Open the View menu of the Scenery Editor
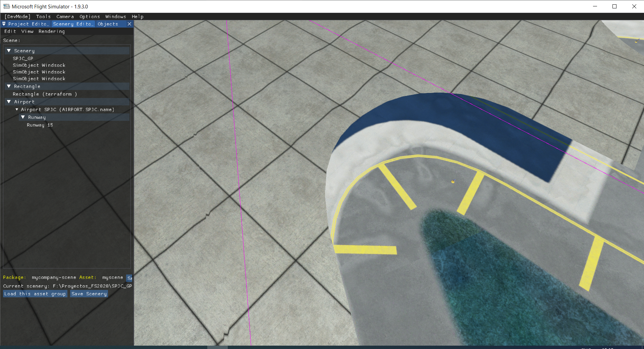 [27, 31]
